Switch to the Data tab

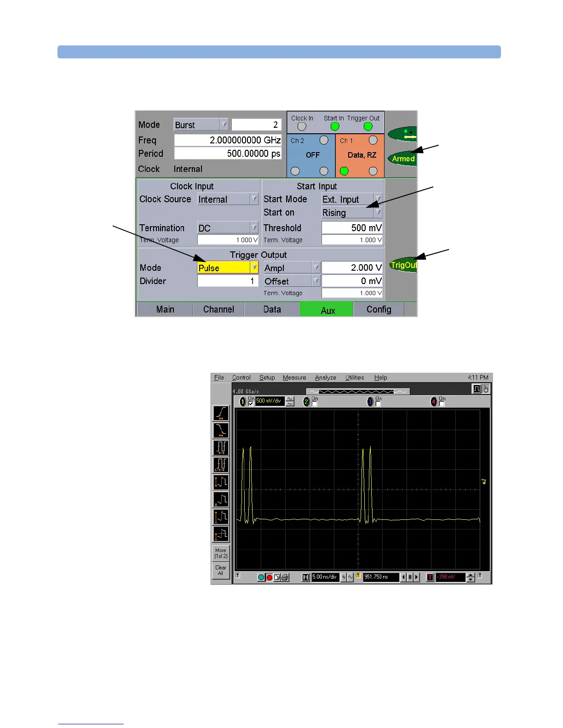[272, 309]
